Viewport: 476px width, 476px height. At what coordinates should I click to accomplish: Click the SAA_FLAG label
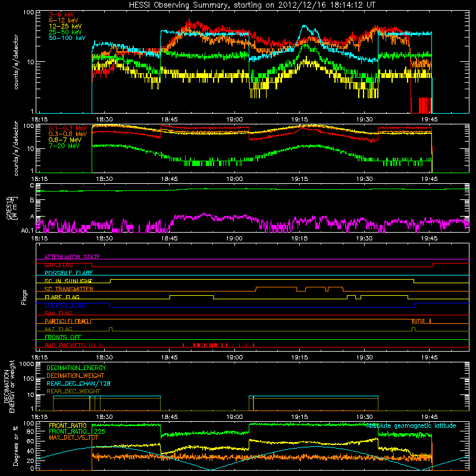(x=58, y=314)
